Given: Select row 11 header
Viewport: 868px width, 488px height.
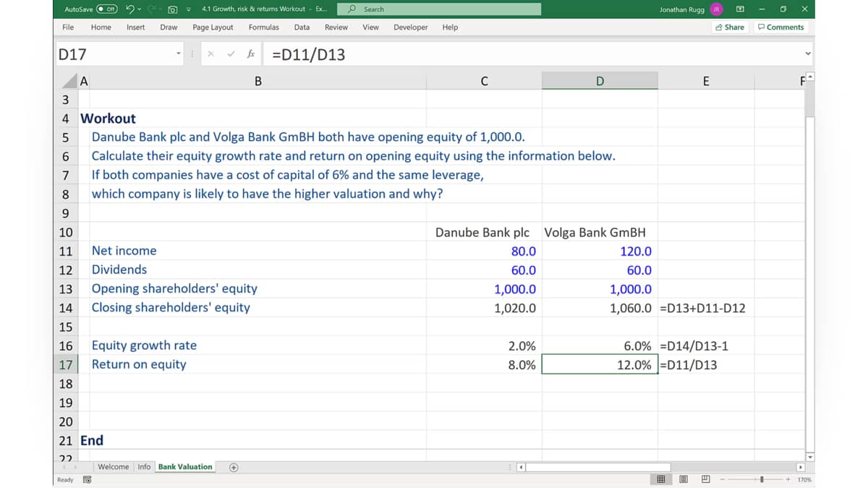Looking at the screenshot, I should pos(66,251).
